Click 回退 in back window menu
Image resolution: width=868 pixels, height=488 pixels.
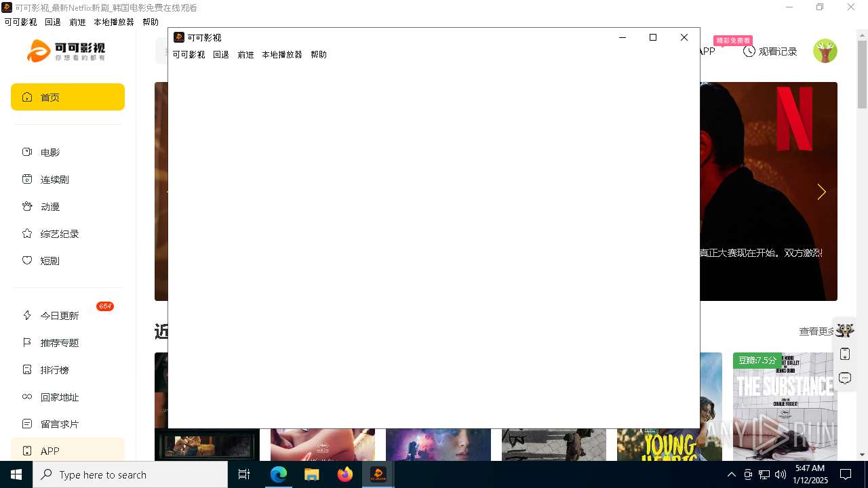53,22
